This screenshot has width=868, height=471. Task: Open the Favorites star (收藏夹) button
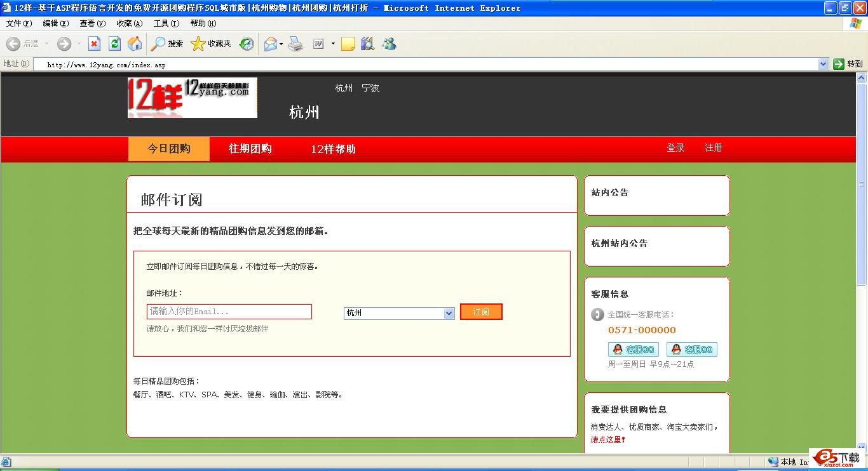pos(212,44)
